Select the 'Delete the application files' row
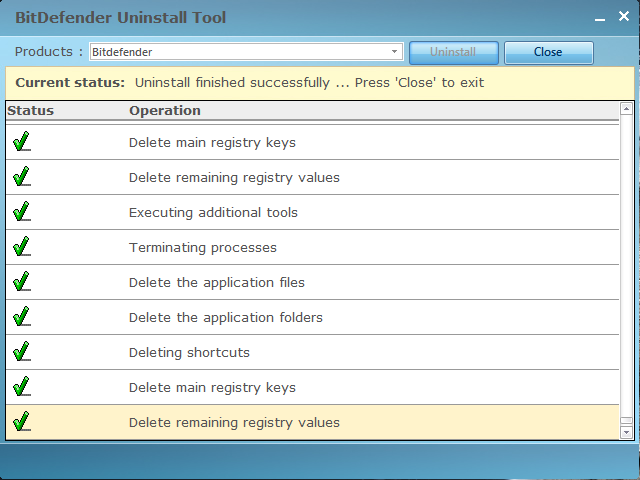 pos(312,282)
